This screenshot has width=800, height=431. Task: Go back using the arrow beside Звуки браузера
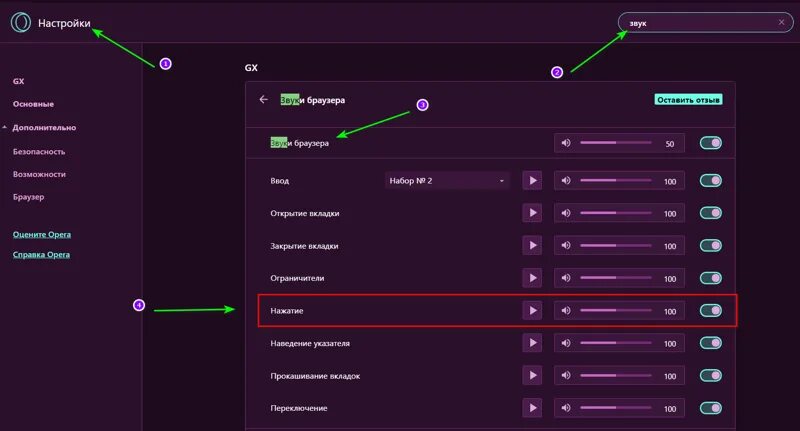(x=263, y=99)
